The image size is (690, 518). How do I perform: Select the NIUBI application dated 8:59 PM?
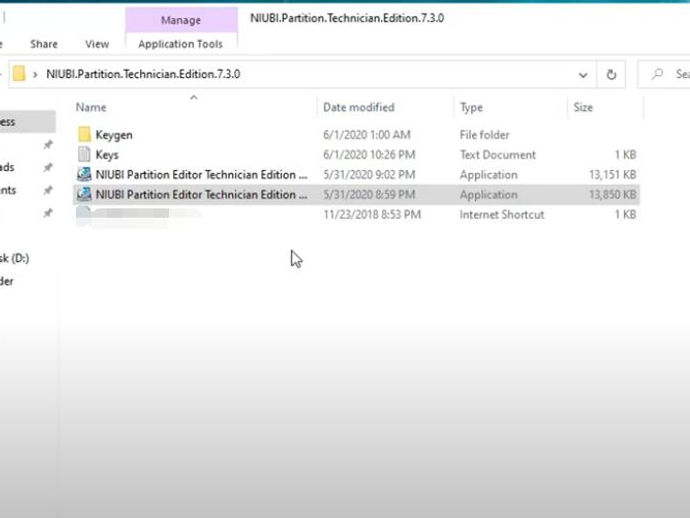[x=202, y=195]
